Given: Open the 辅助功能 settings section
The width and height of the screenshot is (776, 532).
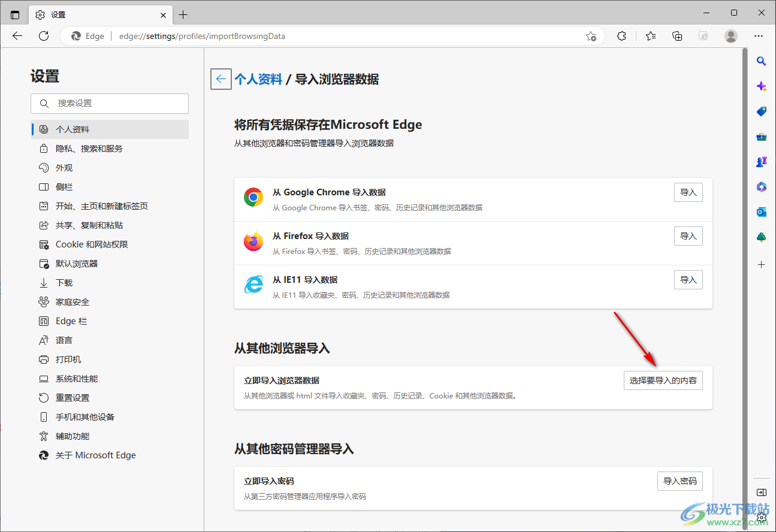Looking at the screenshot, I should pos(110,436).
